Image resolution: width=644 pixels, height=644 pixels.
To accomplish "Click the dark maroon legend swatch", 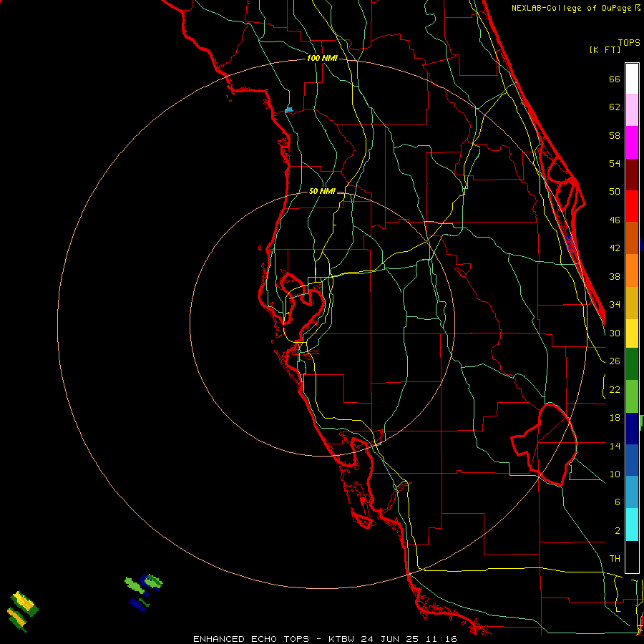I will [632, 175].
